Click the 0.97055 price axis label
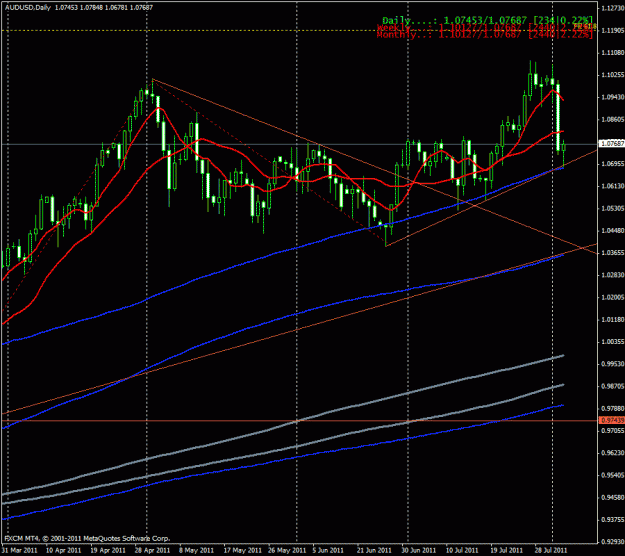The width and height of the screenshot is (625, 556). [x=613, y=431]
